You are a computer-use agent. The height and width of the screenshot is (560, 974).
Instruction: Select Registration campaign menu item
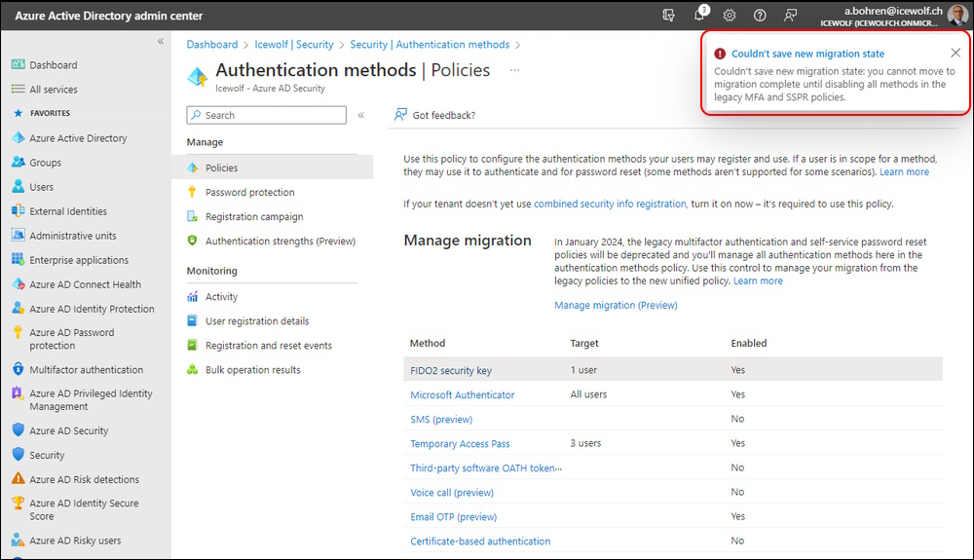254,216
